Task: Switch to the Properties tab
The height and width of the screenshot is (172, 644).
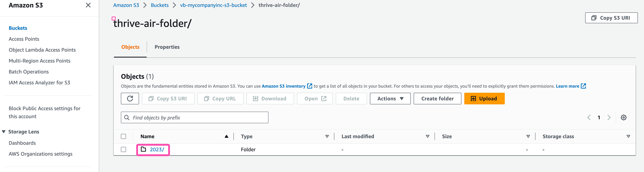Action: (x=167, y=47)
